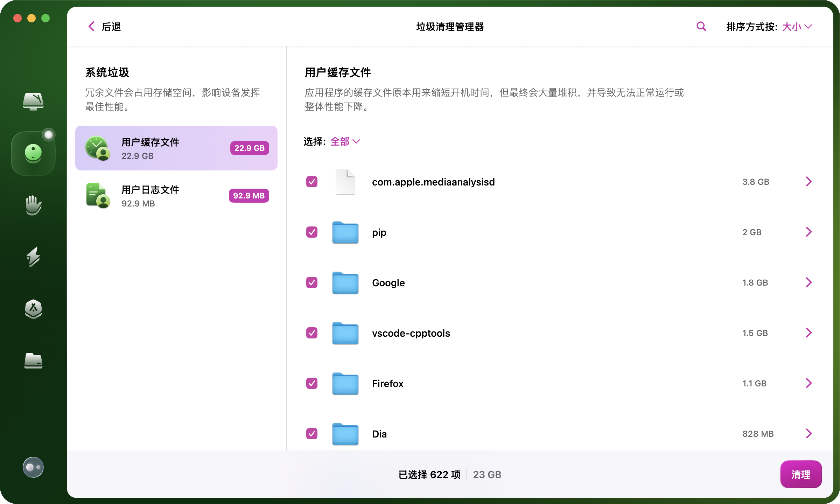
Task: Toggle the Firefox cache checkbox
Action: 311,383
